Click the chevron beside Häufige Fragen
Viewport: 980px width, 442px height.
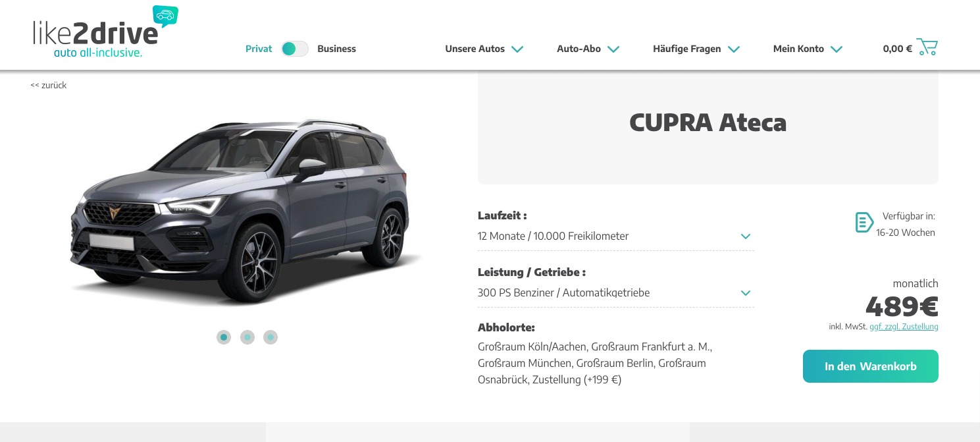734,49
